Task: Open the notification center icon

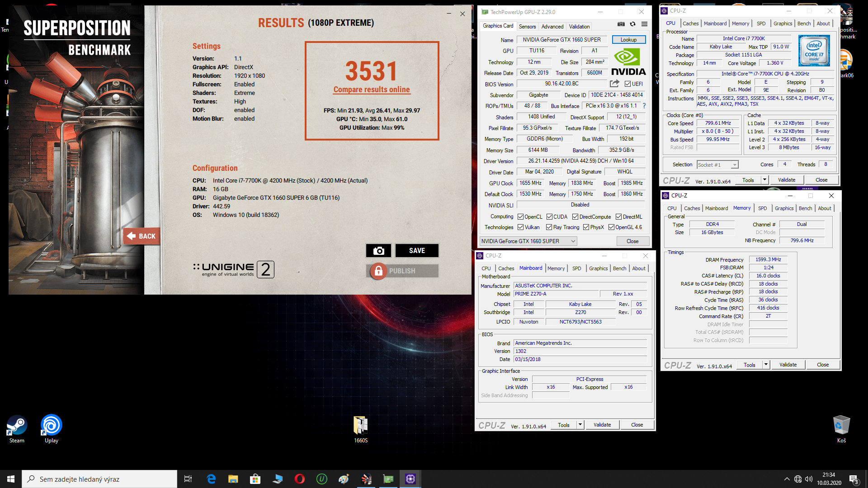Action: [x=854, y=479]
